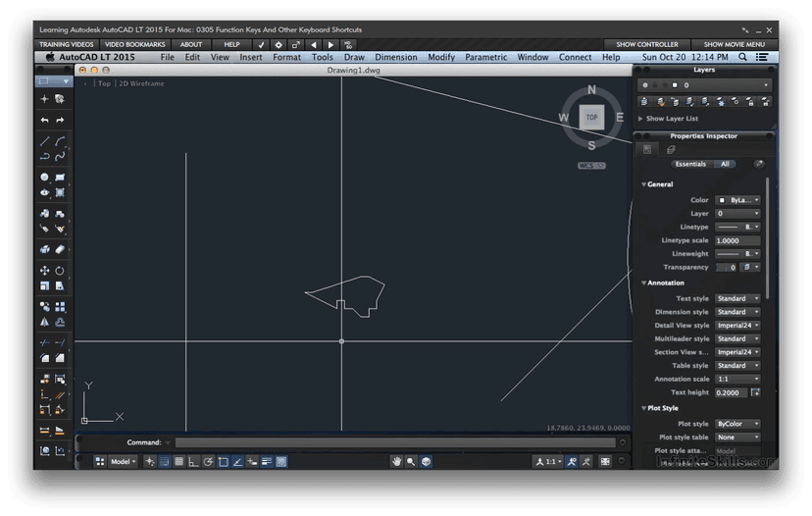Open the annotation scale 1:1 status dropdown
Image resolution: width=812 pixels, height=516 pixels.
[x=549, y=461]
